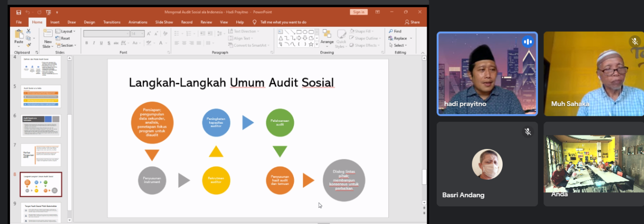
Task: Toggle Bold formatting
Action: point(87,43)
